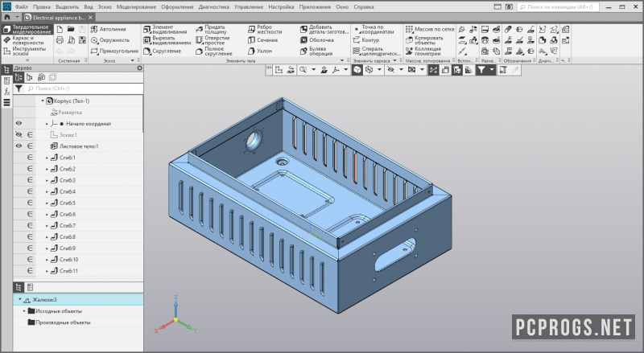Image resolution: width=644 pixels, height=353 pixels.
Task: Open the Моделирование menu
Action: click(x=136, y=7)
